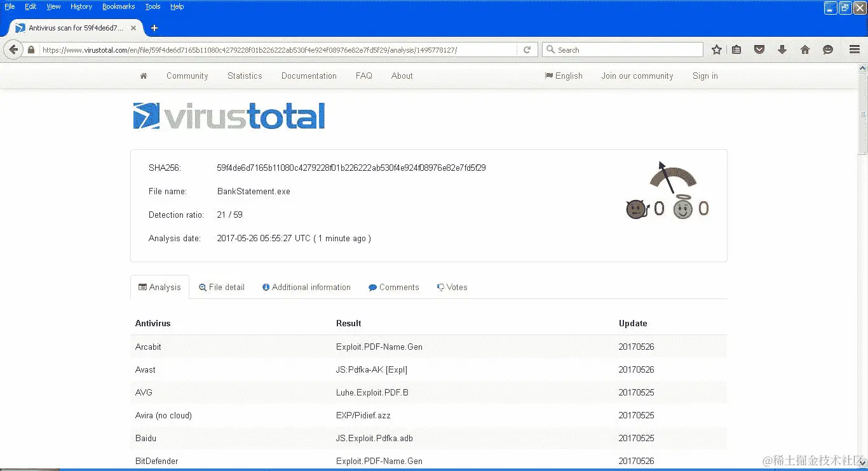Screen dimensions: 868x471
Task: Click the Result column header
Action: pyautogui.click(x=349, y=323)
